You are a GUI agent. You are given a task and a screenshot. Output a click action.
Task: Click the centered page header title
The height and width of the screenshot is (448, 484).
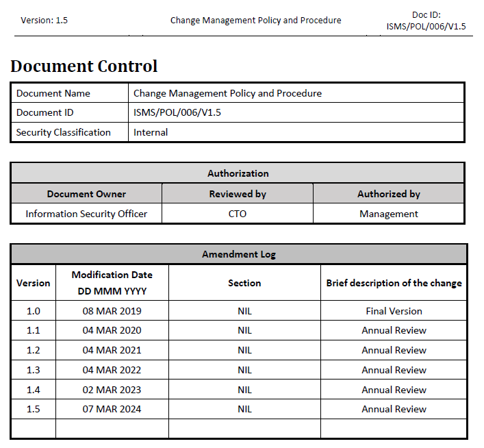[255, 20]
